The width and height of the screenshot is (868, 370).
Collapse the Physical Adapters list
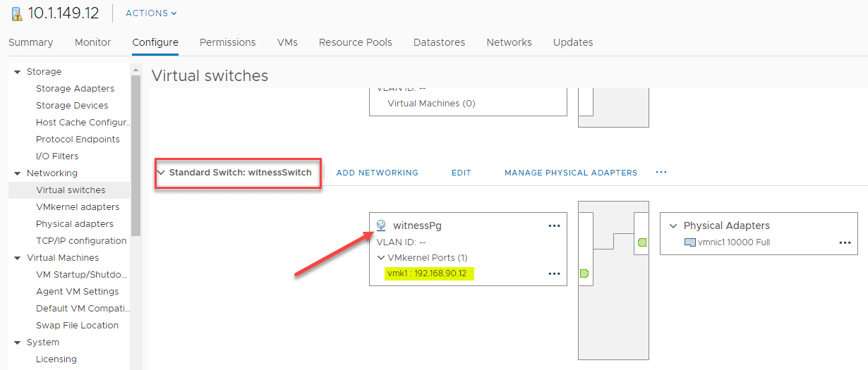click(673, 226)
